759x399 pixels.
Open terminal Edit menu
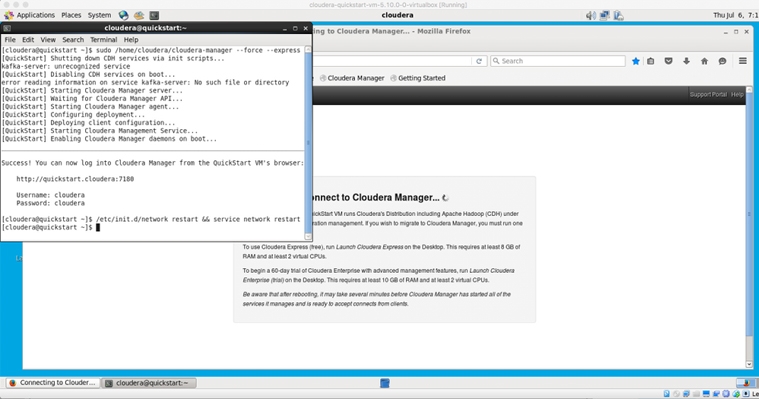(28, 40)
